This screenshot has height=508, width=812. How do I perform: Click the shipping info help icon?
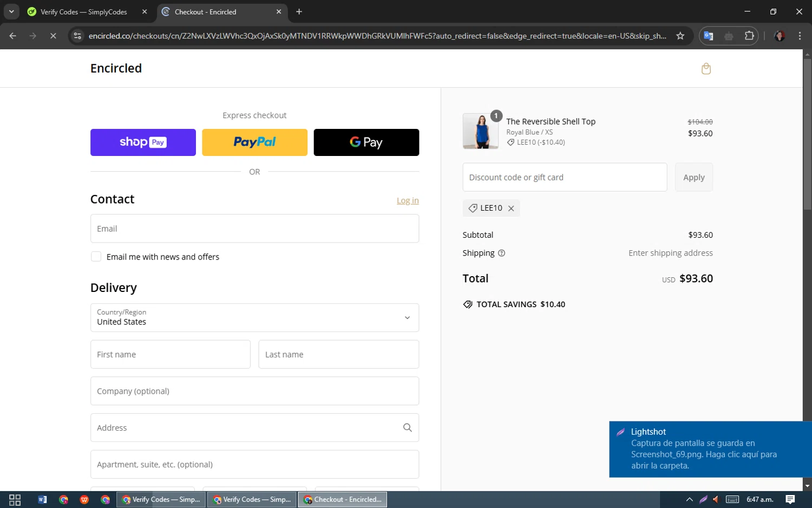point(501,253)
